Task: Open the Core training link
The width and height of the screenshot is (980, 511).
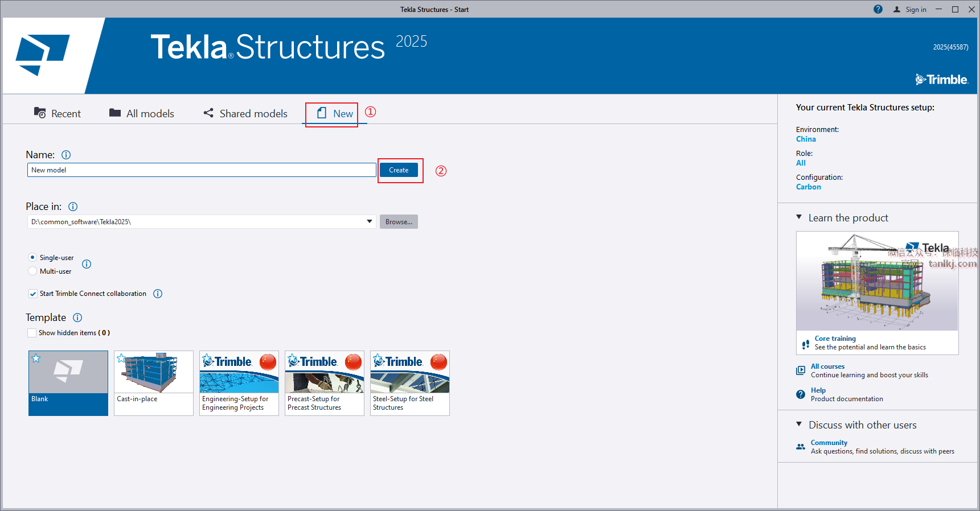Action: (835, 339)
